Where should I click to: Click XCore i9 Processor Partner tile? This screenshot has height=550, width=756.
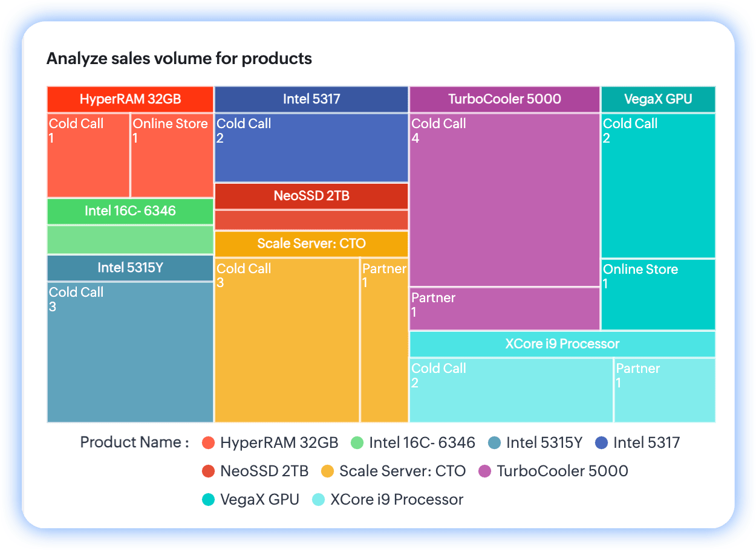pos(665,390)
